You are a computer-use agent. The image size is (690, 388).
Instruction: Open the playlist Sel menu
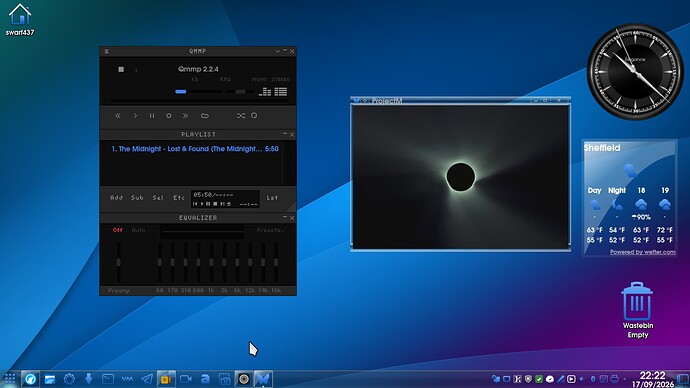(158, 198)
